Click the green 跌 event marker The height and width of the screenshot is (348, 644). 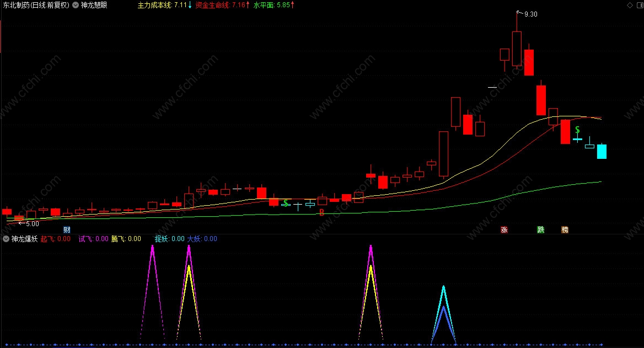tap(541, 229)
